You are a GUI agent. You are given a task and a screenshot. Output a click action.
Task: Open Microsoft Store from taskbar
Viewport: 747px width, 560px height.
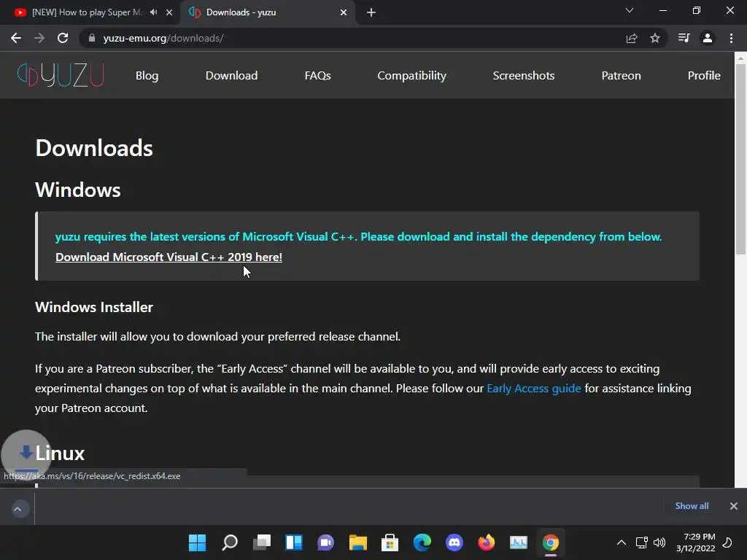(x=390, y=542)
